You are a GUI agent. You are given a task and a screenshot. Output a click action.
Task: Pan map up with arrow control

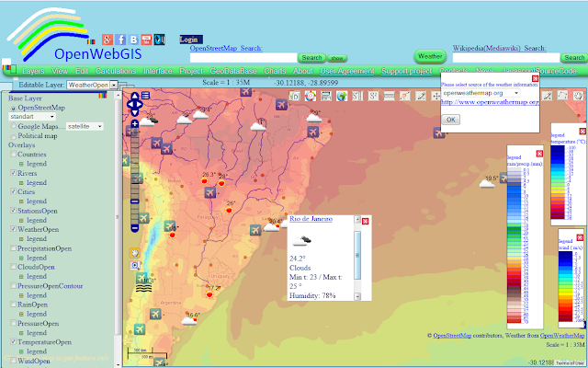coord(135,97)
